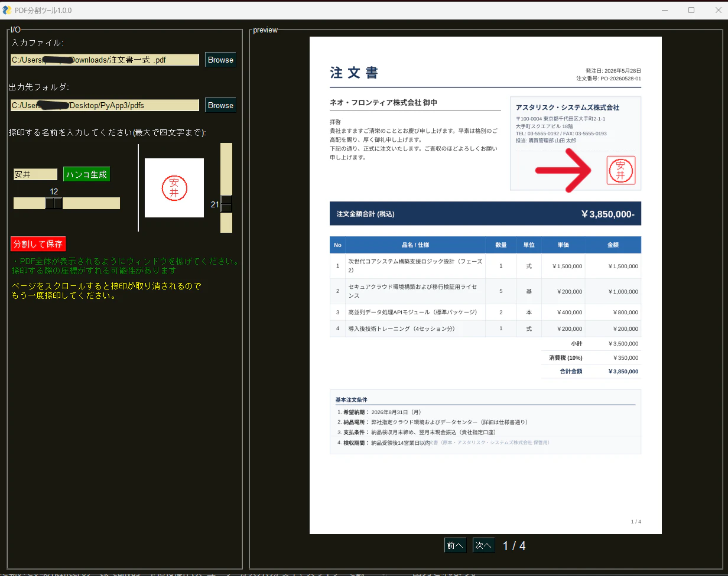Click the 合計金額 ¥3,850,000 row

coord(591,372)
